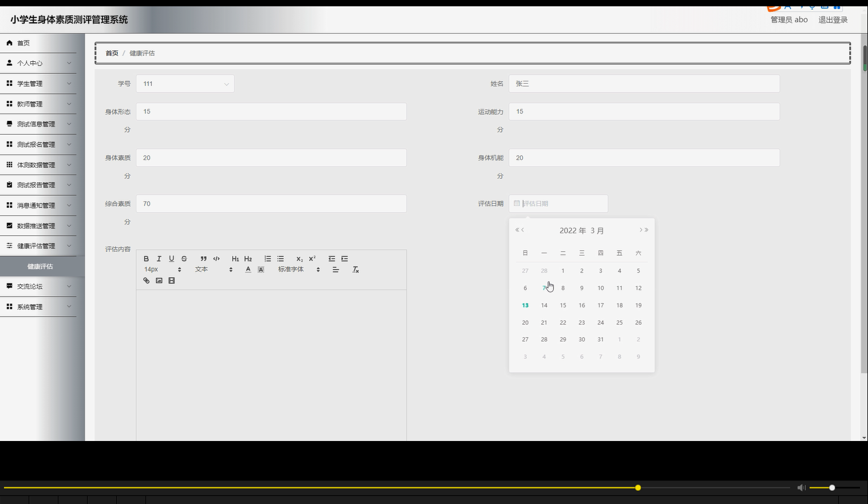Expand 体测数据管理 sidebar menu

[38, 165]
